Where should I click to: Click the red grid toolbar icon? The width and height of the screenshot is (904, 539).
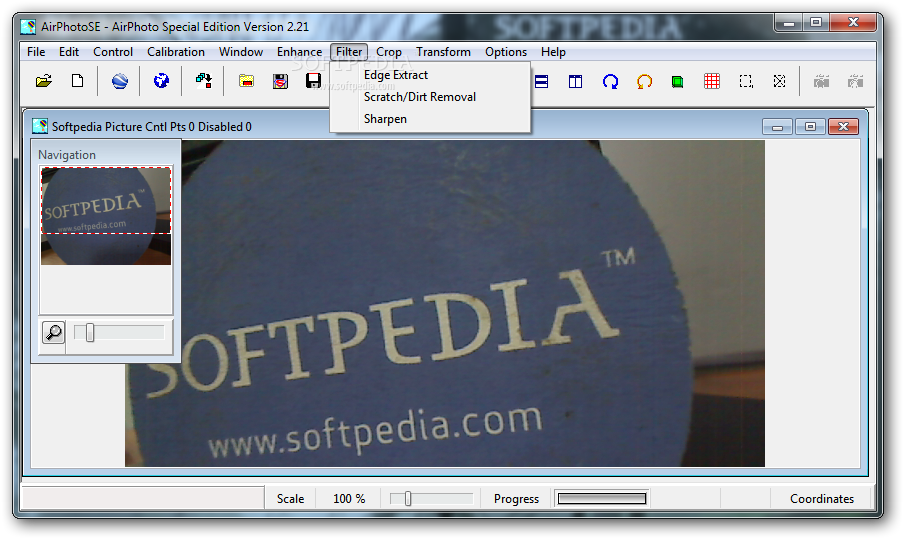712,81
